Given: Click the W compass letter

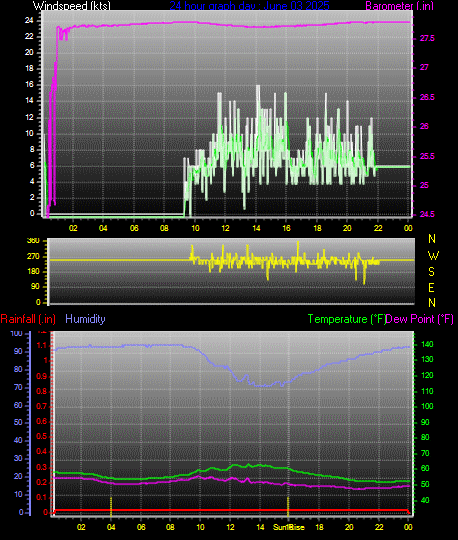Looking at the screenshot, I should pyautogui.click(x=433, y=256).
